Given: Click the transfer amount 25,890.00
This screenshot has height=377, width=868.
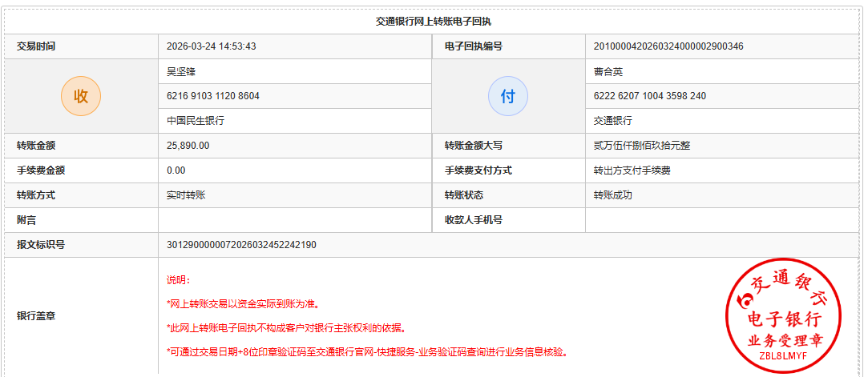Looking at the screenshot, I should tap(188, 146).
